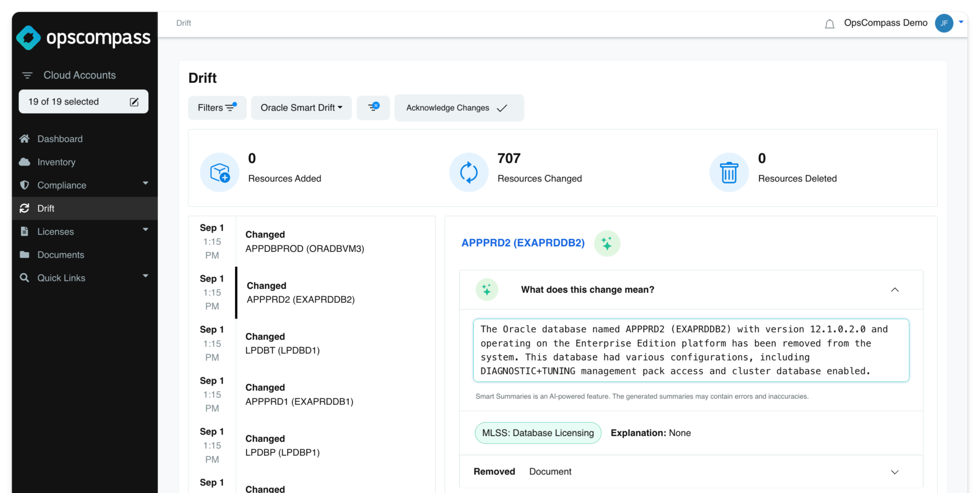Go to Inventory in the sidebar
This screenshot has height=493, width=980.
(85, 162)
